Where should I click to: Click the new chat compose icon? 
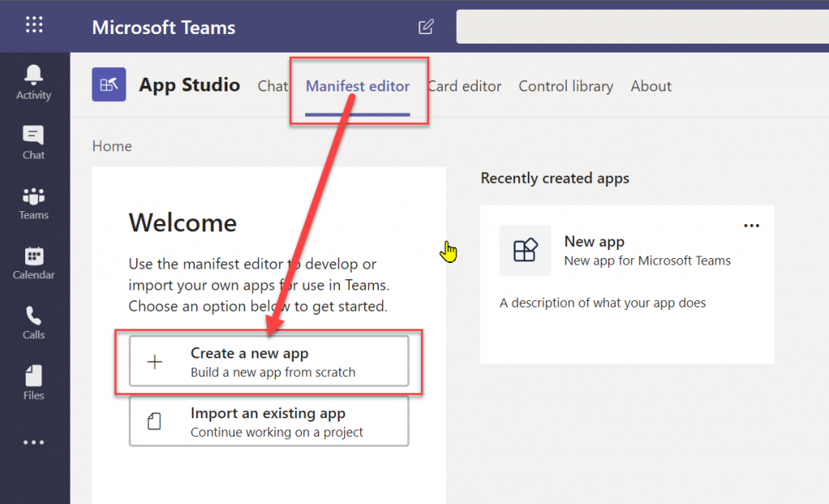[x=426, y=27]
